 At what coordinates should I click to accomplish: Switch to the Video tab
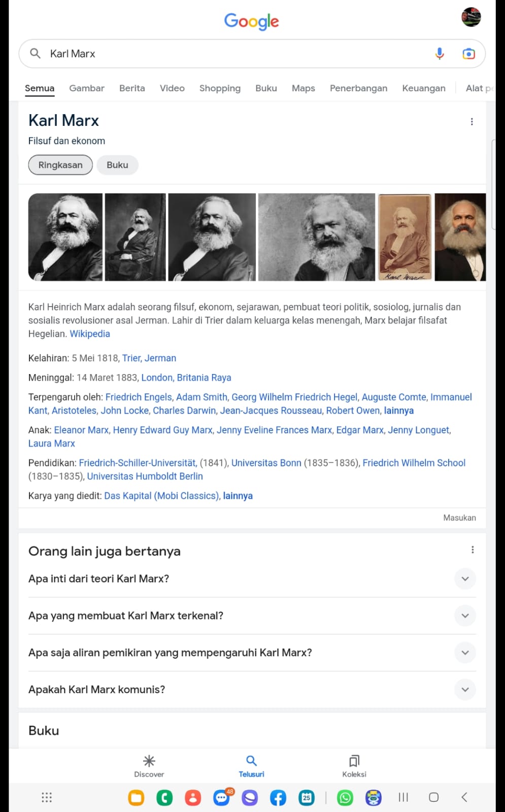tap(172, 88)
